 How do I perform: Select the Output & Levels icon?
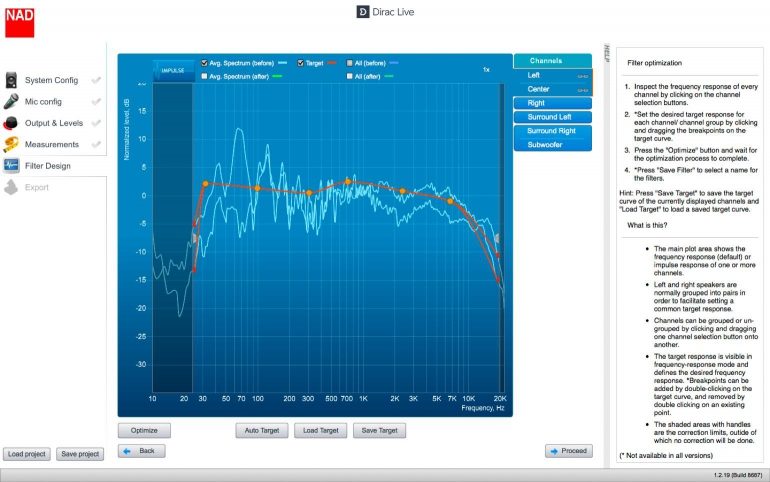click(x=12, y=123)
